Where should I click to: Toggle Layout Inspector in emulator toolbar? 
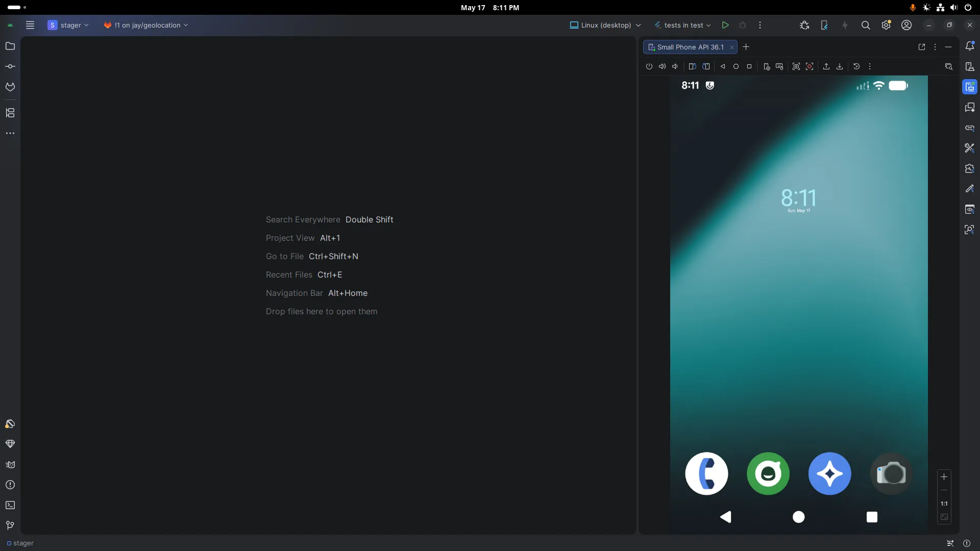(x=949, y=66)
